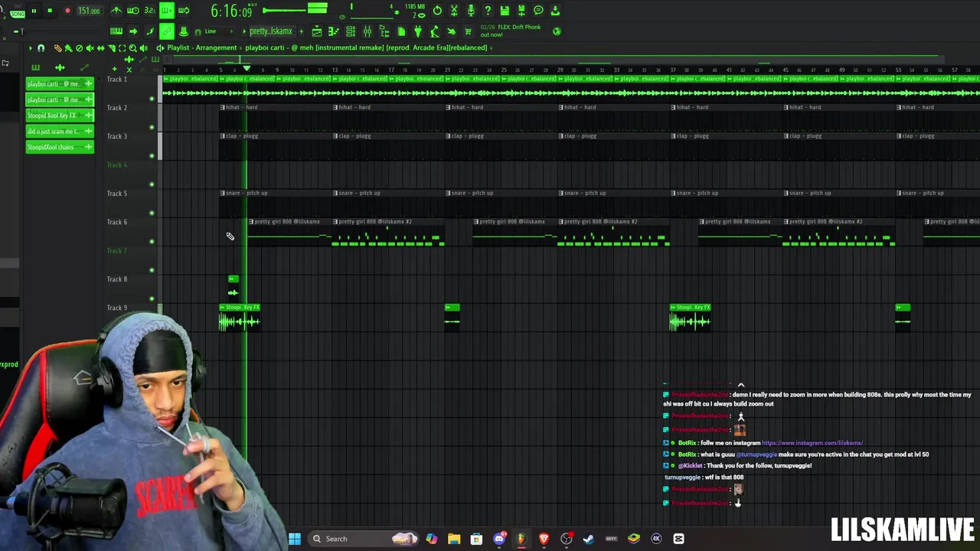The width and height of the screenshot is (980, 551).
Task: Toggle the link multi-controller chain icon
Action: [166, 31]
